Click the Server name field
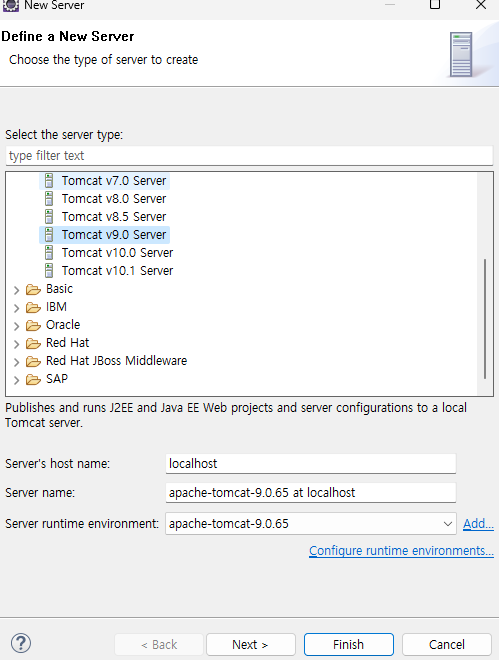499x660 pixels. [311, 492]
